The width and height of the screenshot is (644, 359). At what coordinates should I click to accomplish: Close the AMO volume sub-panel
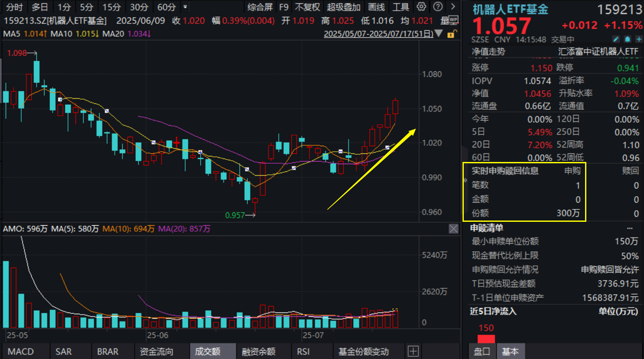(x=453, y=229)
